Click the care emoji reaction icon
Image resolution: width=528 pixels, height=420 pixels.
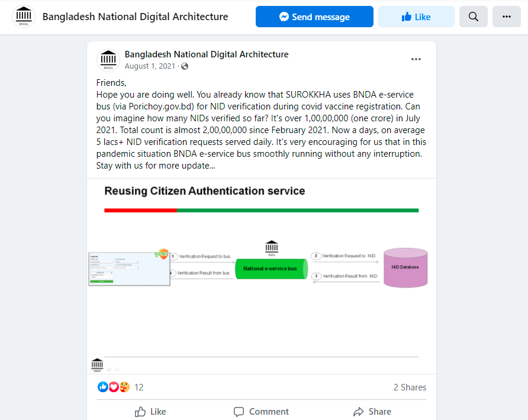pos(124,387)
